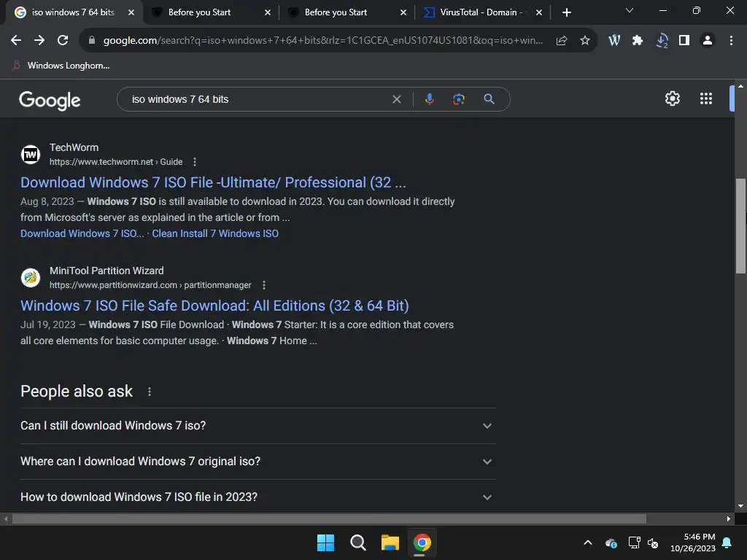View site information via the padlock icon

92,41
